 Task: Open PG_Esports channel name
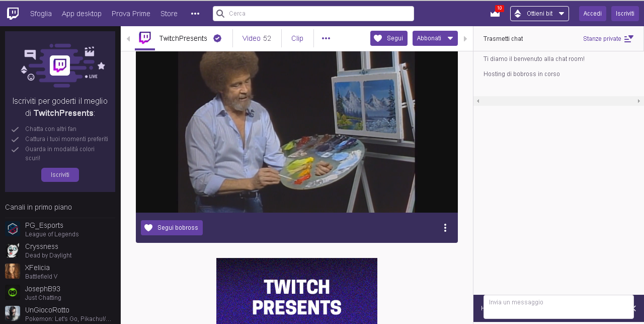point(44,225)
